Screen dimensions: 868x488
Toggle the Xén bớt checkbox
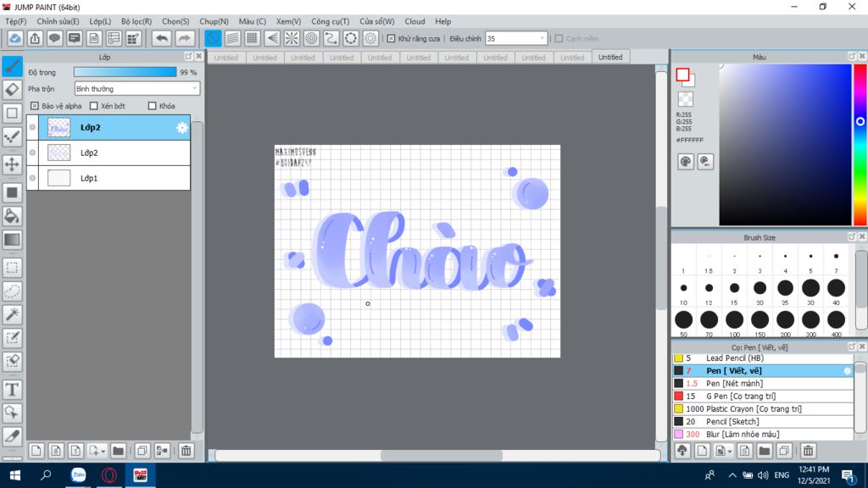(93, 106)
